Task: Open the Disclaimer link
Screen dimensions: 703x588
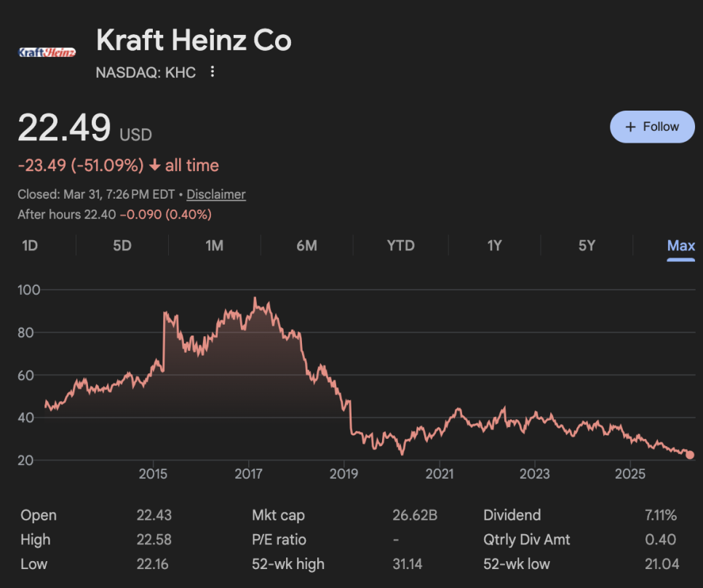Action: point(216,194)
